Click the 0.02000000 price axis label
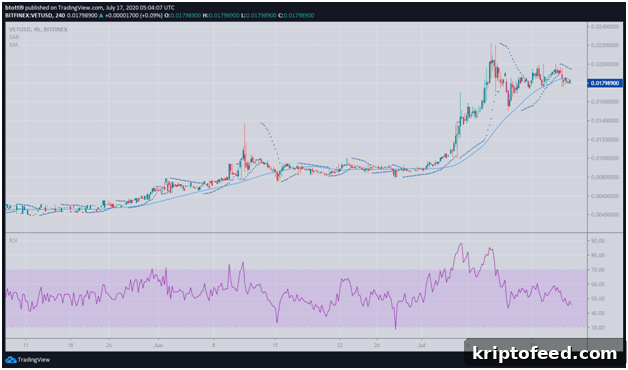The height and width of the screenshot is (370, 628). (605, 64)
